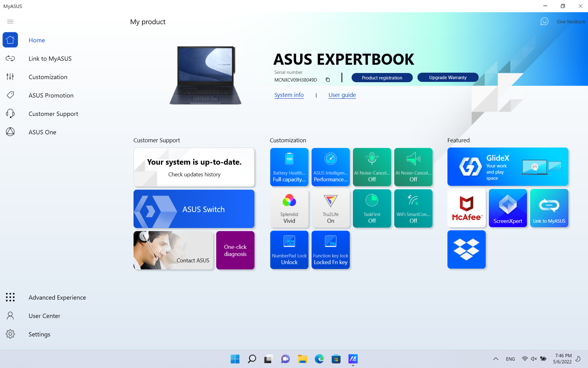Image resolution: width=588 pixels, height=368 pixels.
Task: Click the Advanced Experience grid icon
Action: pyautogui.click(x=10, y=297)
